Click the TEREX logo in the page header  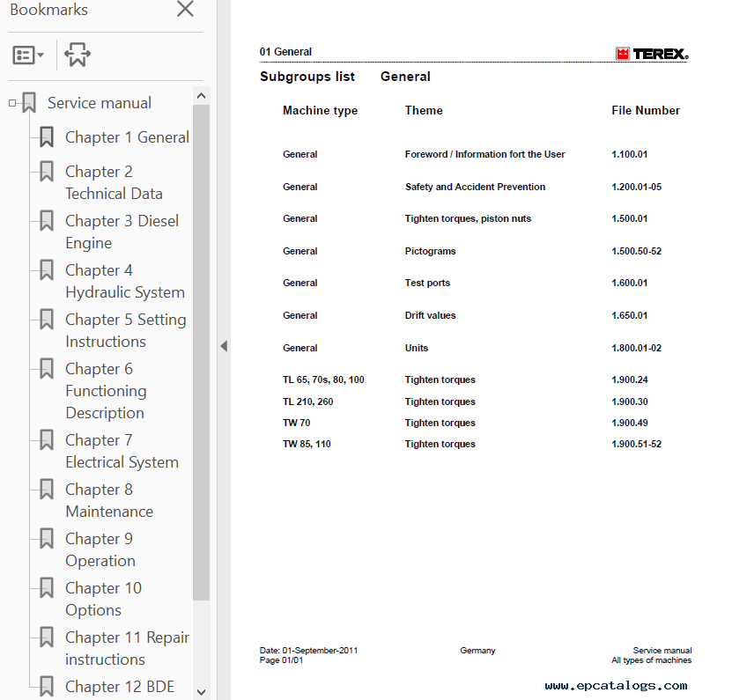coord(652,54)
